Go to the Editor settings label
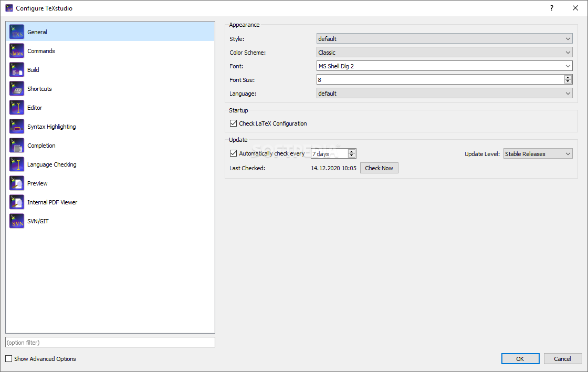 [x=35, y=108]
